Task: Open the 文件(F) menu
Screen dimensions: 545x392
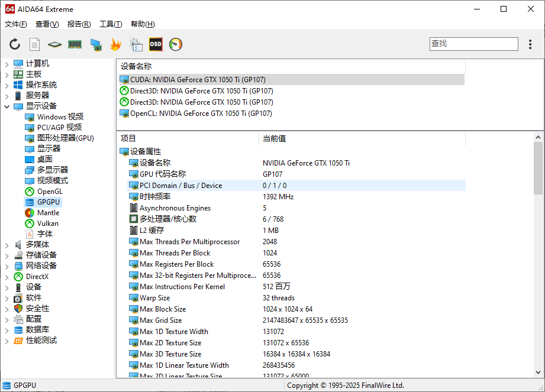Action: tap(16, 24)
